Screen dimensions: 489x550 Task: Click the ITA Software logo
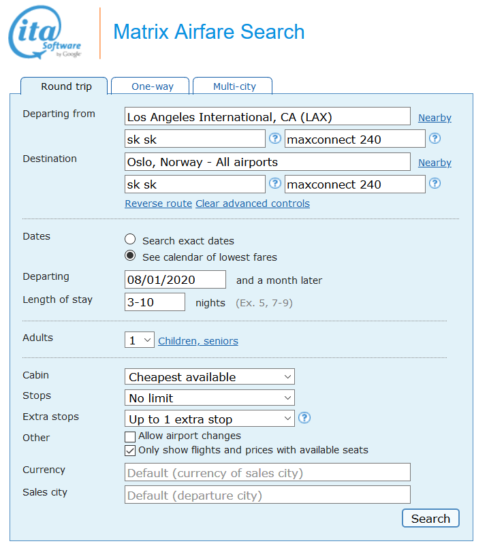point(45,32)
